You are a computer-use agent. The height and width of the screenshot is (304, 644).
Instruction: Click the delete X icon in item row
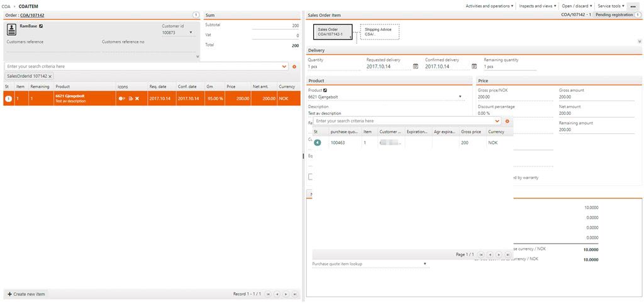pos(137,99)
